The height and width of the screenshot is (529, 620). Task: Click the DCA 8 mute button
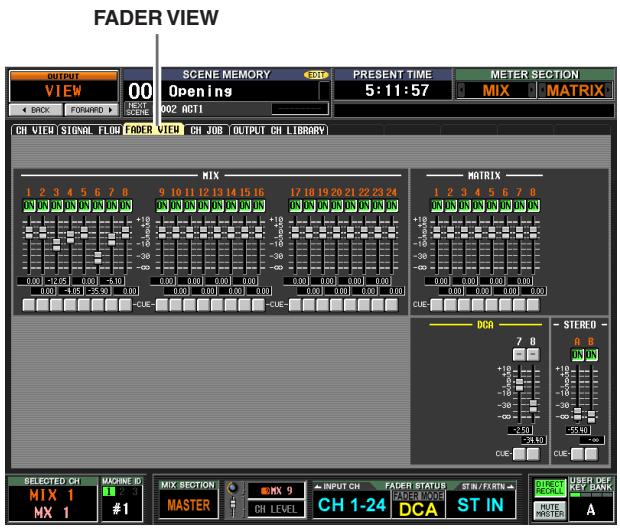click(x=533, y=355)
